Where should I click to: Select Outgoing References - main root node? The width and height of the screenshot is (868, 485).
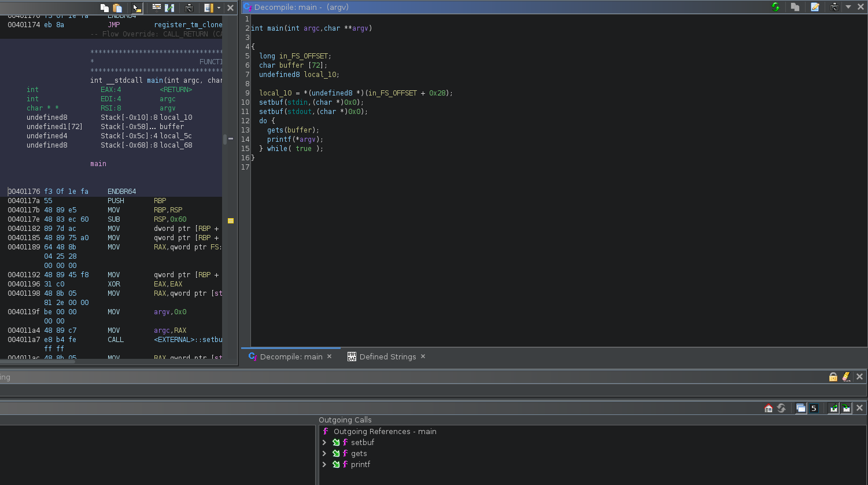tap(385, 432)
